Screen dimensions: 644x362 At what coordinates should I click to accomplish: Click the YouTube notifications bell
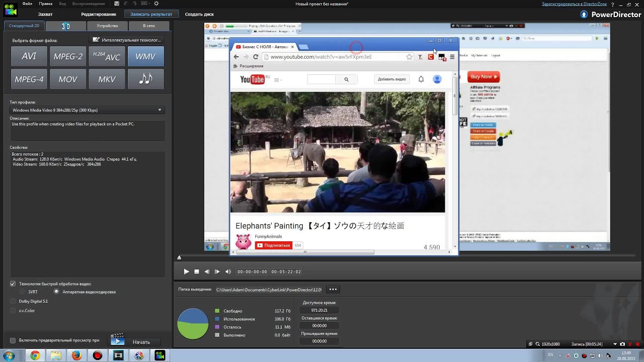pos(421,79)
